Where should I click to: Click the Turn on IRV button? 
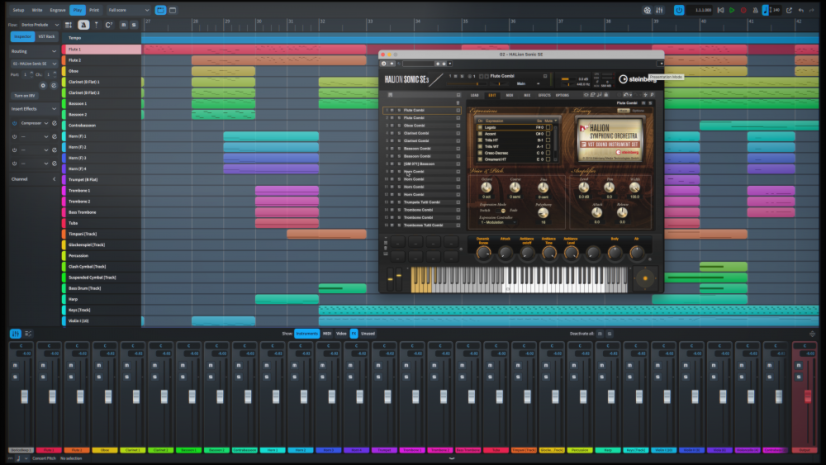[x=25, y=96]
